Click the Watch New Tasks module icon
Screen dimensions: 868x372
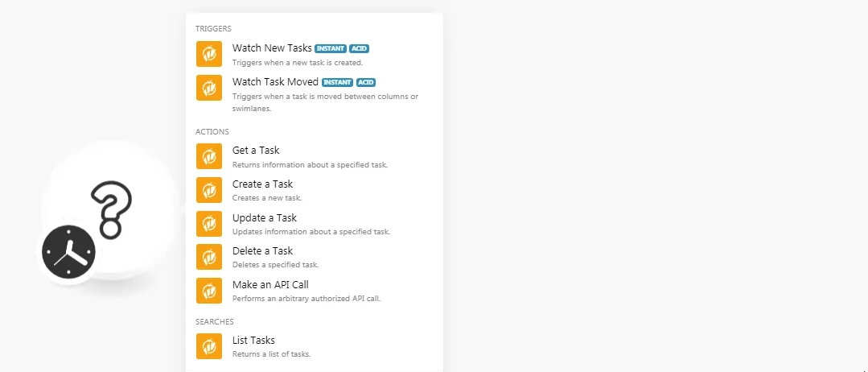(x=208, y=54)
